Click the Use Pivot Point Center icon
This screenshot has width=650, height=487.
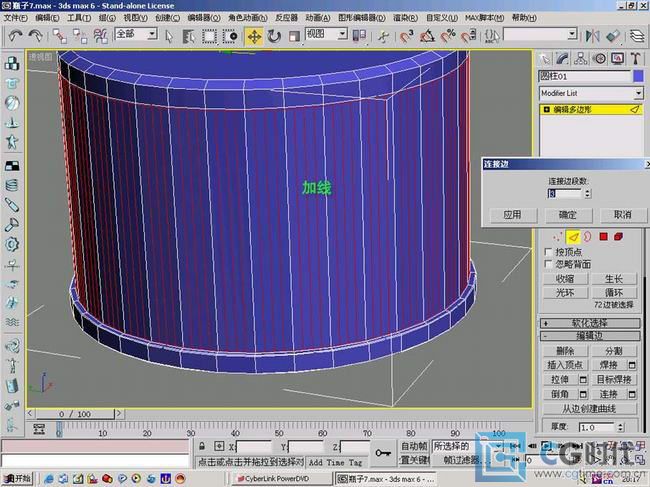pos(359,36)
